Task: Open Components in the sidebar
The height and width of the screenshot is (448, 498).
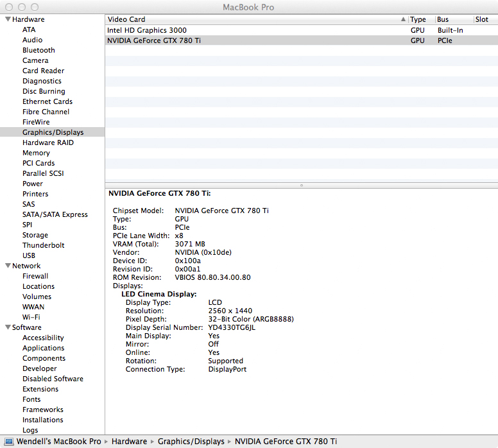Action: (44, 358)
